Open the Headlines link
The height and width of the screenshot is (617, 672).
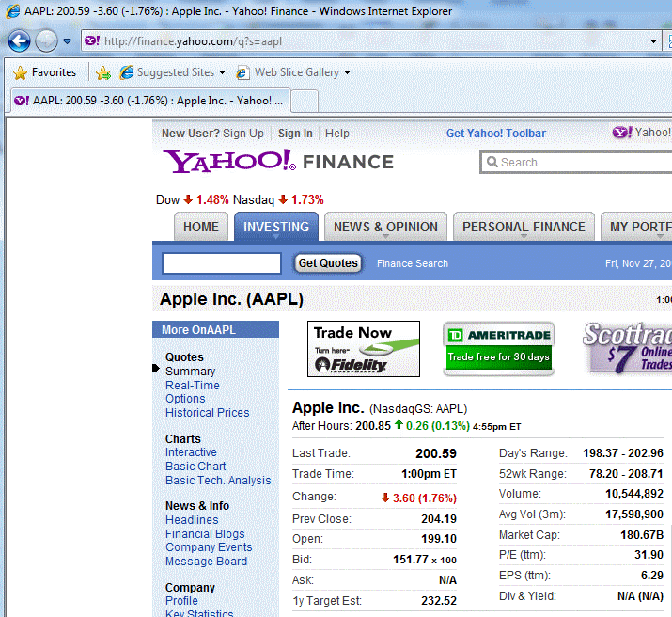tap(192, 520)
